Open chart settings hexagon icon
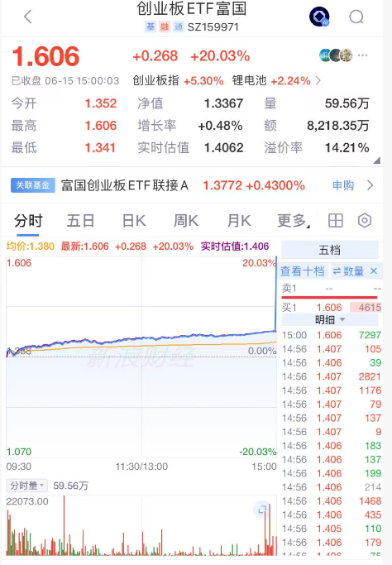 365,221
